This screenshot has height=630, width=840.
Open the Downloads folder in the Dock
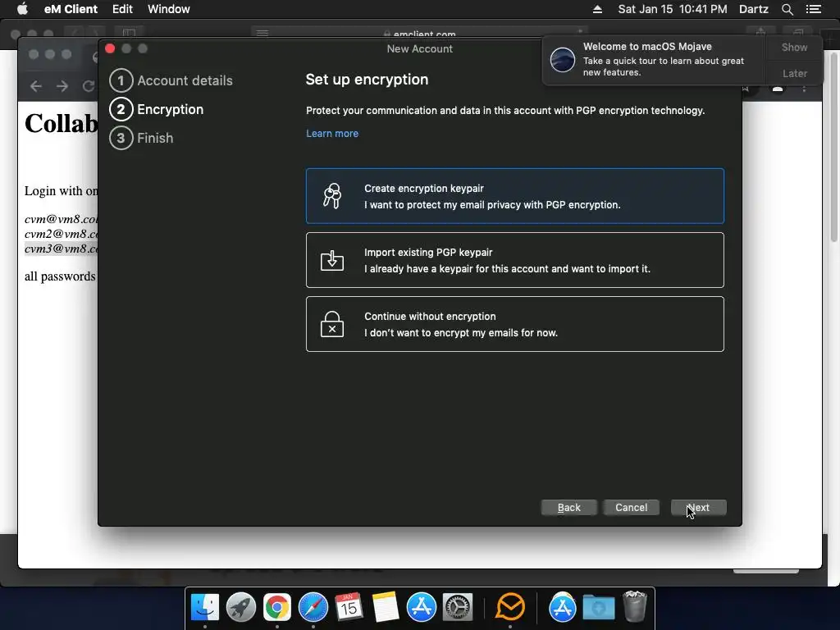598,607
